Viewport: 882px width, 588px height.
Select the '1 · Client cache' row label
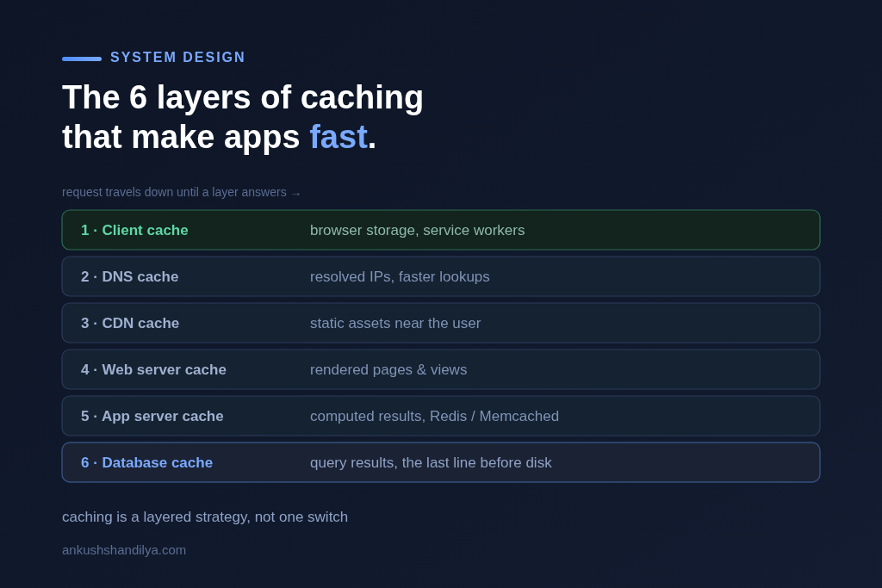[134, 230]
